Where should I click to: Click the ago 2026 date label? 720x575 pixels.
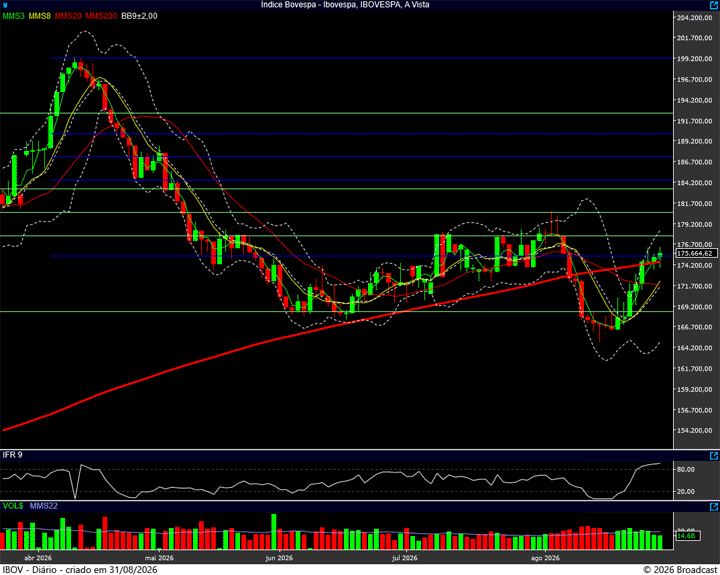click(x=545, y=558)
